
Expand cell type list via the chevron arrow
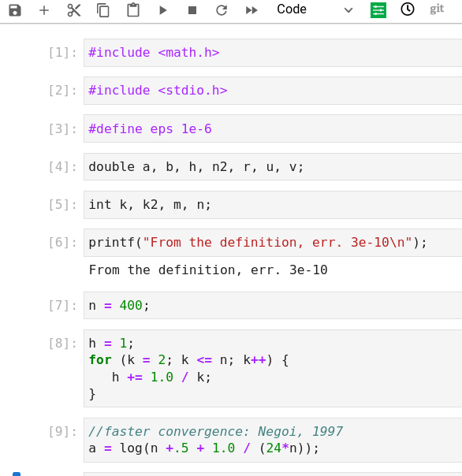(x=348, y=10)
